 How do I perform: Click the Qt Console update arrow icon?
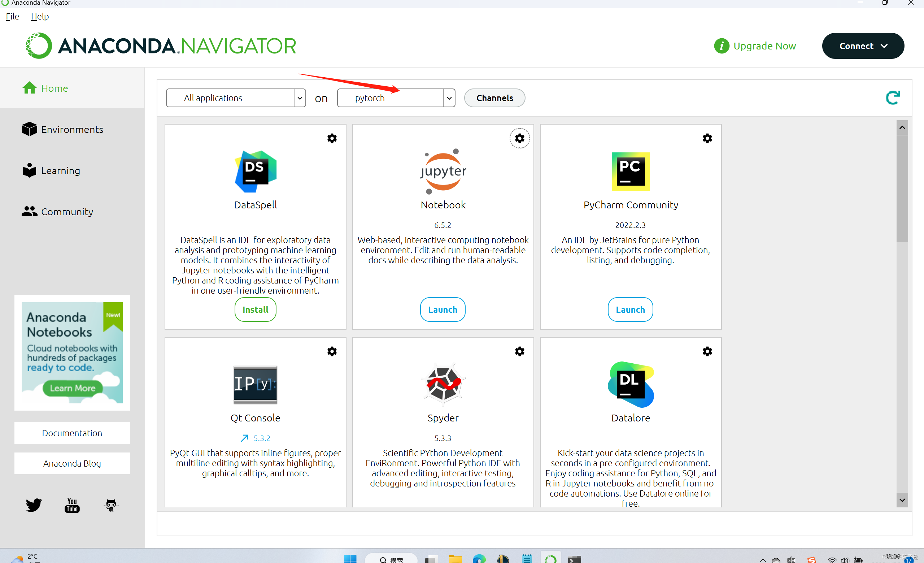[x=244, y=438]
